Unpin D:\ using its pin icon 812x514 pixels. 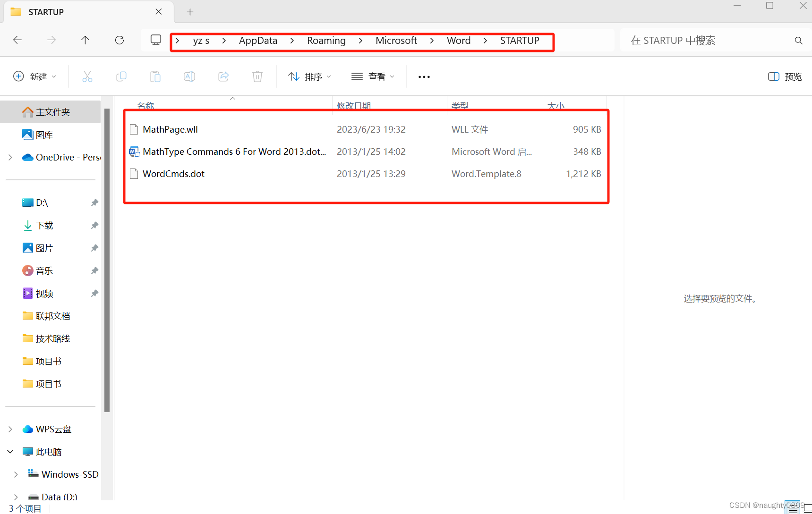[94, 202]
